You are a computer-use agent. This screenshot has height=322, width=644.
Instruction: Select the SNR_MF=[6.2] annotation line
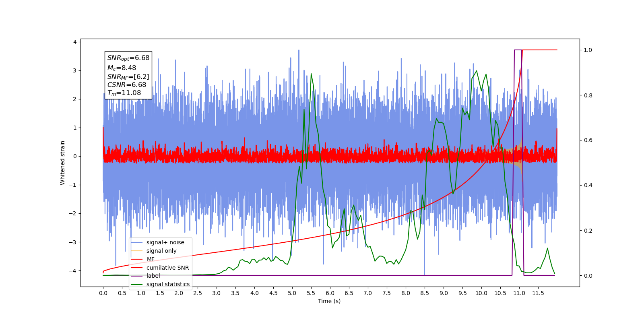(x=128, y=76)
